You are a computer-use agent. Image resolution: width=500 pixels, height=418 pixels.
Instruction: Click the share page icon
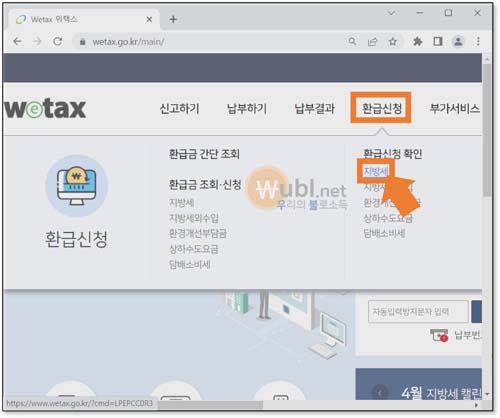coord(372,42)
